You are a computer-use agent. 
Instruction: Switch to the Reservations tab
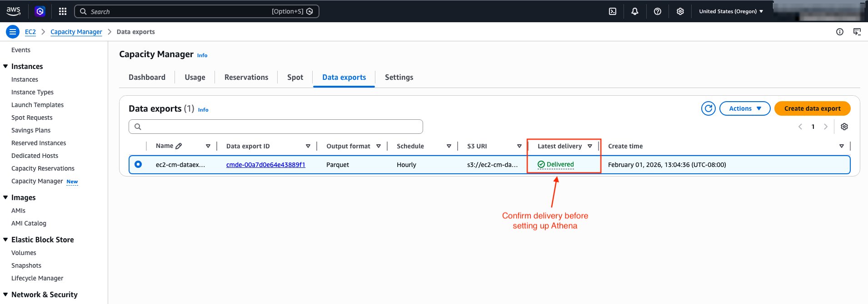[246, 77]
